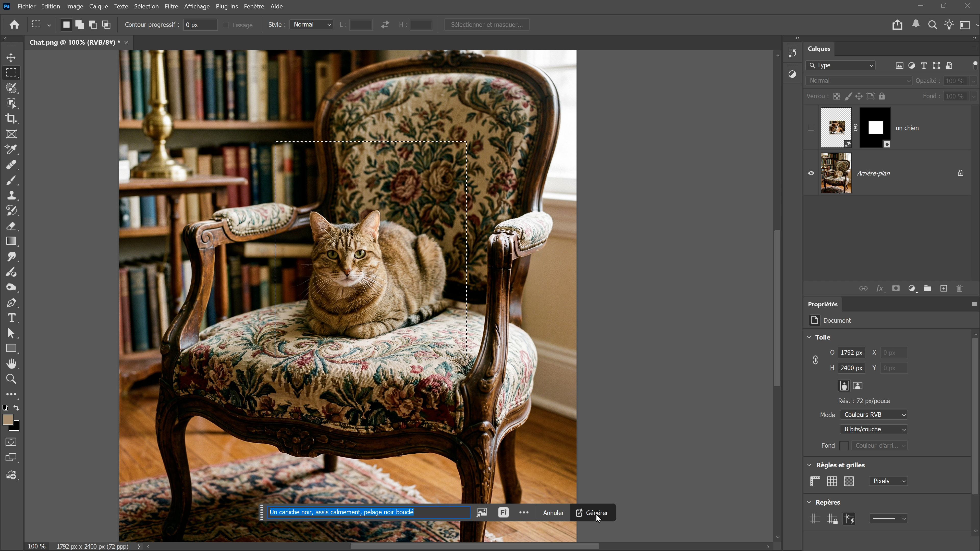
Task: Collapse the Règles et grilles section
Action: pyautogui.click(x=809, y=465)
